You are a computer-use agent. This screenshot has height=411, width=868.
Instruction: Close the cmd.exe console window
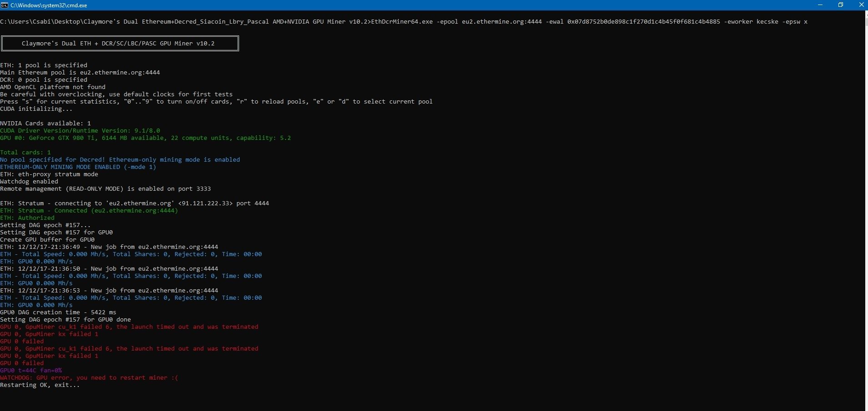[861, 5]
